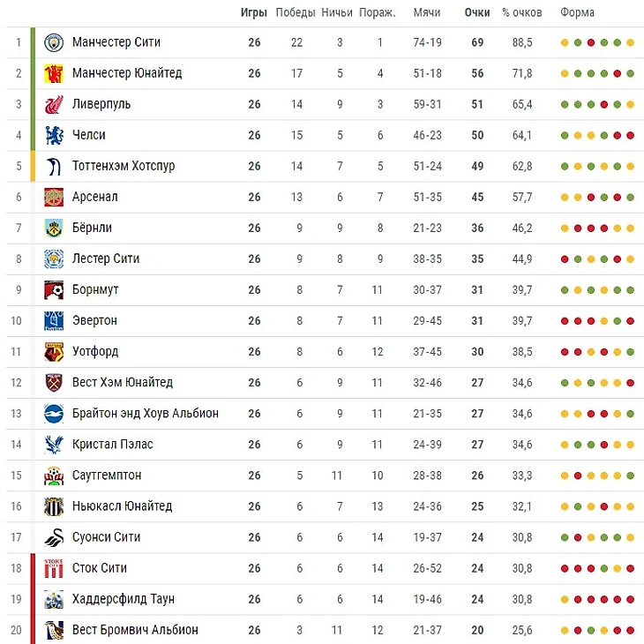Screen dimensions: 644x644
Task: Click the Manchester City club crest
Action: pos(54,42)
